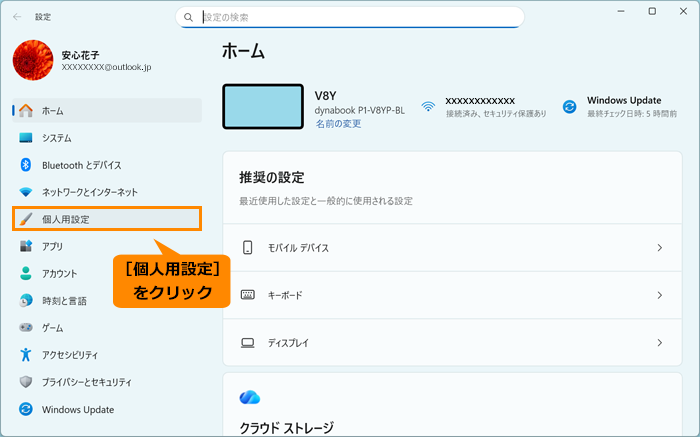Click the Wi-Fi status icon in header
700x437 pixels.
coord(428,106)
